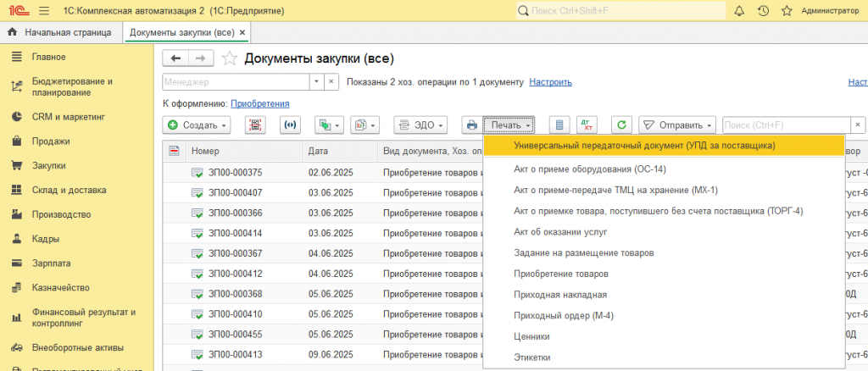The height and width of the screenshot is (371, 868).
Task: Click the Настроить link
Action: coord(550,82)
